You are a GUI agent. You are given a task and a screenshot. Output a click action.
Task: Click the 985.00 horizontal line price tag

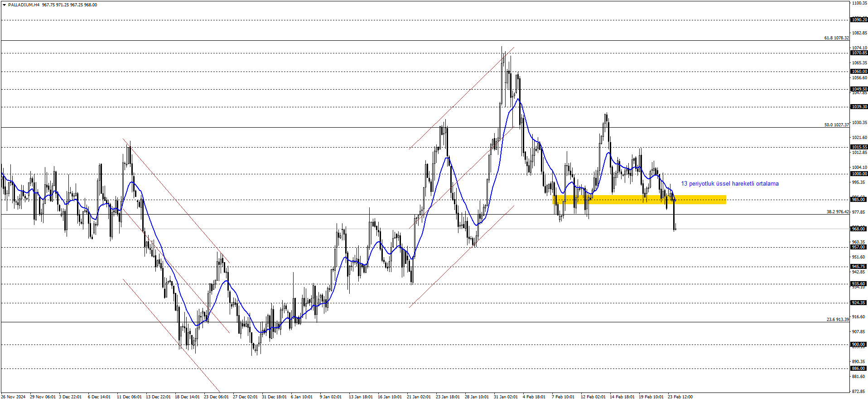859,200
